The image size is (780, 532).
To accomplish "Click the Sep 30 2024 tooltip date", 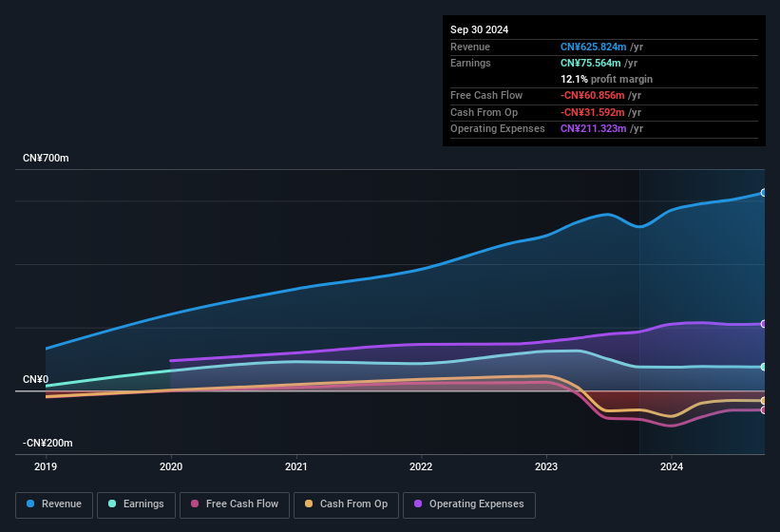I will [x=480, y=29].
